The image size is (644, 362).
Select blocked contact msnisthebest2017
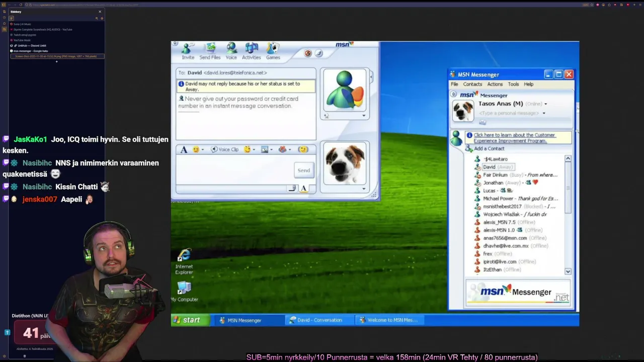tap(515, 207)
